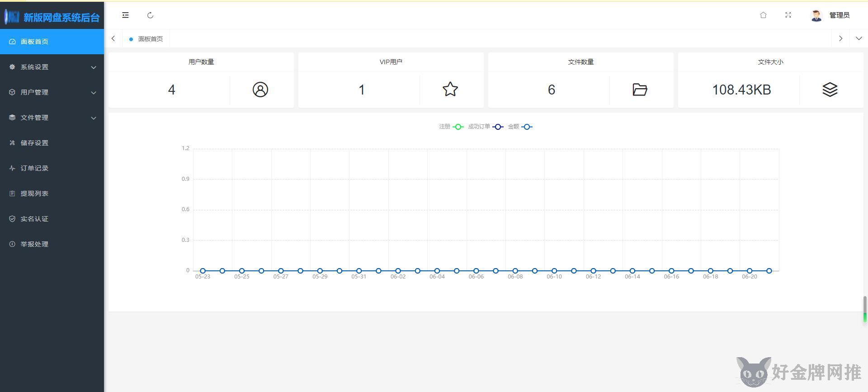The image size is (868, 392).
Task: Open the 面板首页 sidebar menu item
Action: pos(52,42)
